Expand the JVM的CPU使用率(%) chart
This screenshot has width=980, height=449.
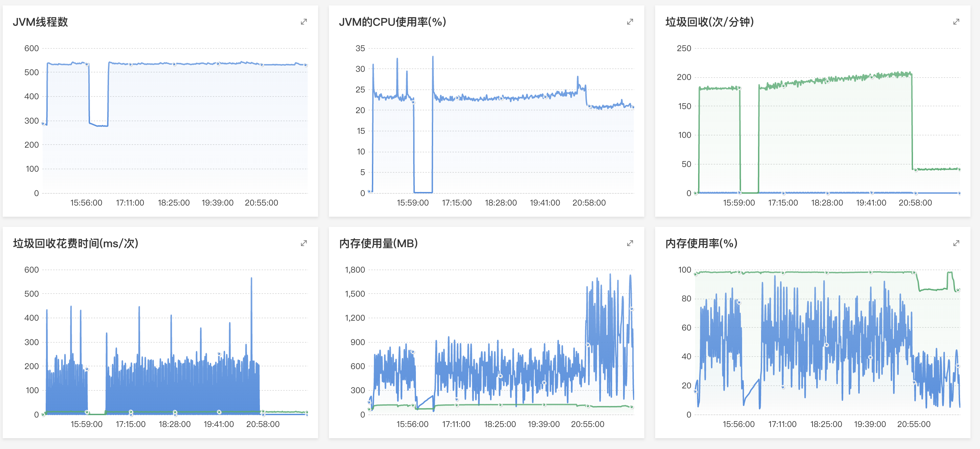pyautogui.click(x=630, y=22)
